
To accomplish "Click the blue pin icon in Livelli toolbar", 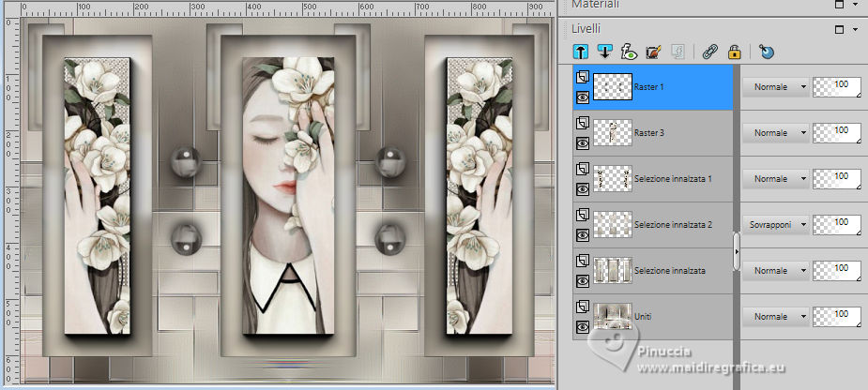I will click(766, 52).
